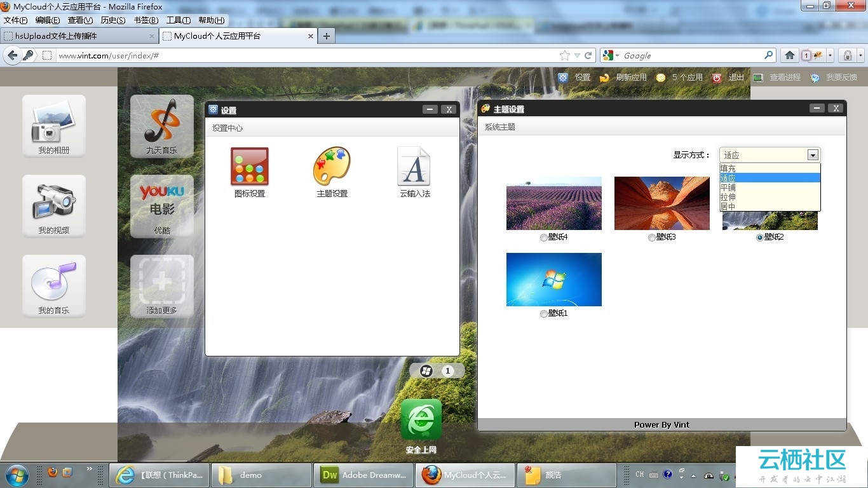The height and width of the screenshot is (488, 868).
Task: Open the demo folder taskbar item
Action: coord(261,475)
